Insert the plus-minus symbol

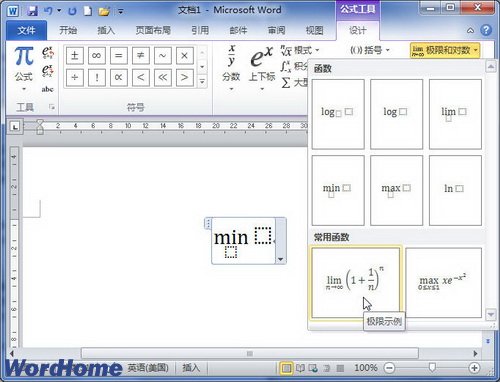pos(75,55)
